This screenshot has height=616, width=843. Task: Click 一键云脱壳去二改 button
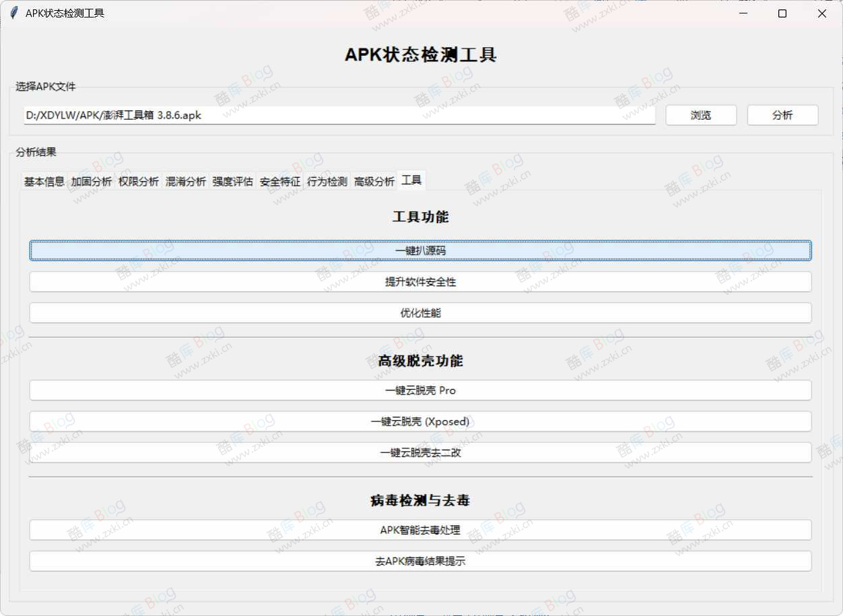pyautogui.click(x=420, y=452)
